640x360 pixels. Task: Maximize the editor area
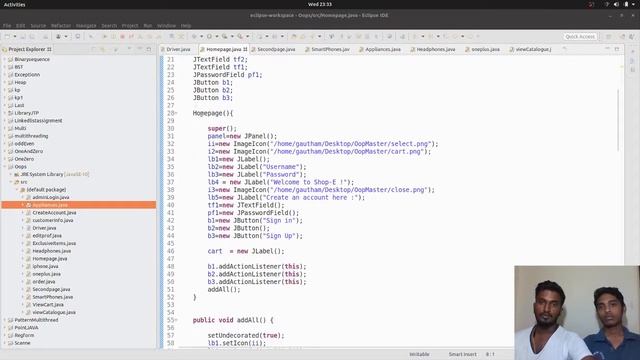(617, 49)
